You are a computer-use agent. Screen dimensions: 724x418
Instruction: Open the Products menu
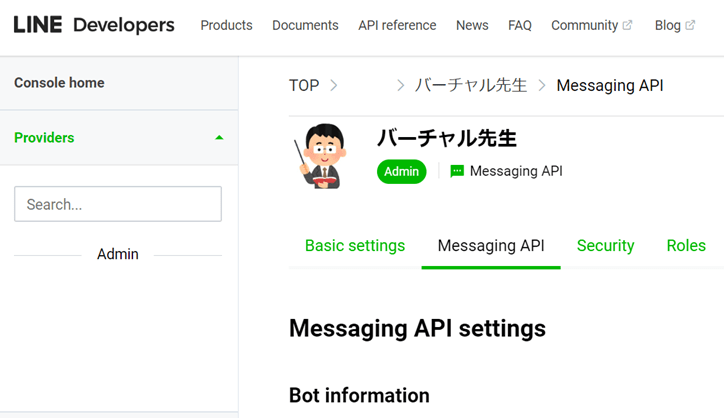(226, 25)
